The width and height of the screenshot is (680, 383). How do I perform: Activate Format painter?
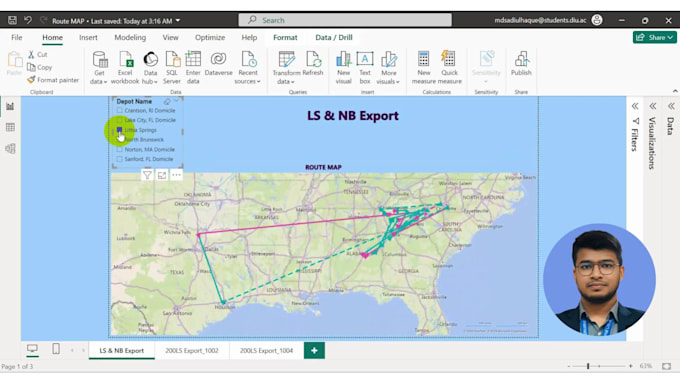(53, 80)
